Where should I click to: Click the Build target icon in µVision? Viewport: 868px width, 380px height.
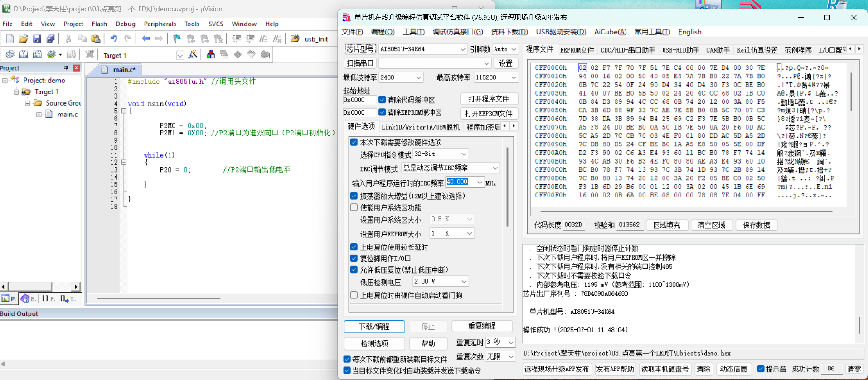click(x=24, y=55)
